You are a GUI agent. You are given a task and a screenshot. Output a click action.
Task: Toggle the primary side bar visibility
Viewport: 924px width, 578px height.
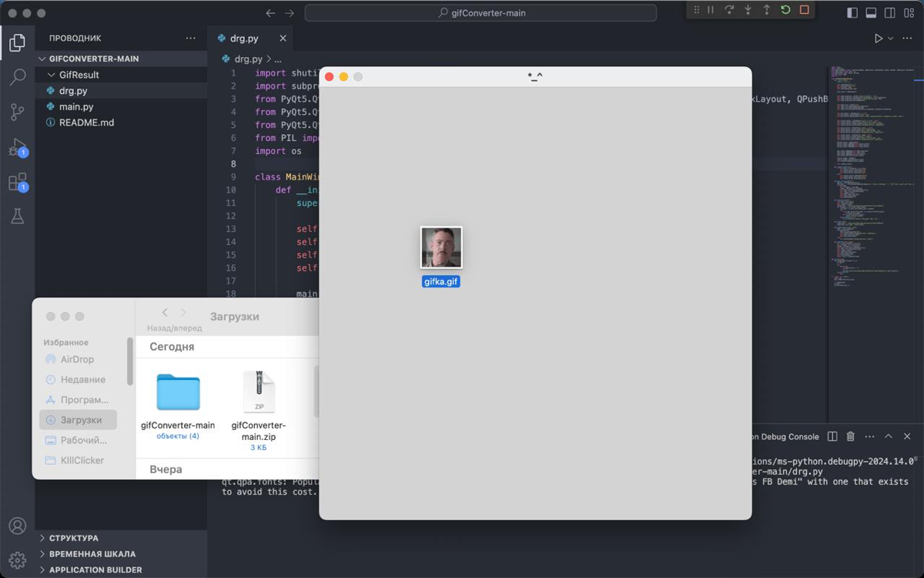[x=852, y=13]
